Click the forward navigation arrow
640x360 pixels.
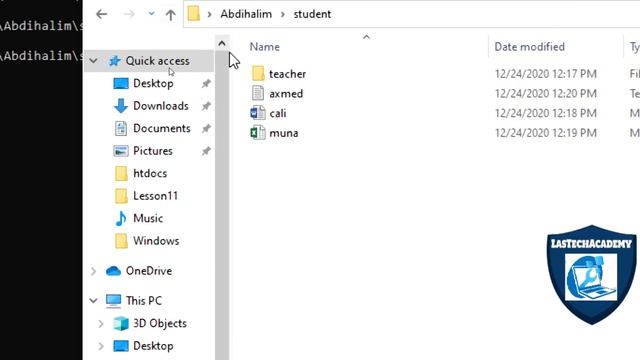pos(129,14)
